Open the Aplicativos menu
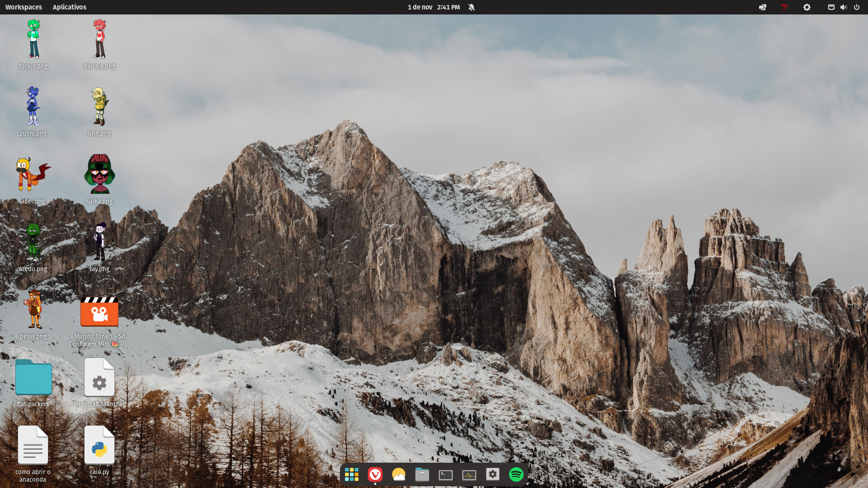The height and width of the screenshot is (488, 868). pos(69,7)
